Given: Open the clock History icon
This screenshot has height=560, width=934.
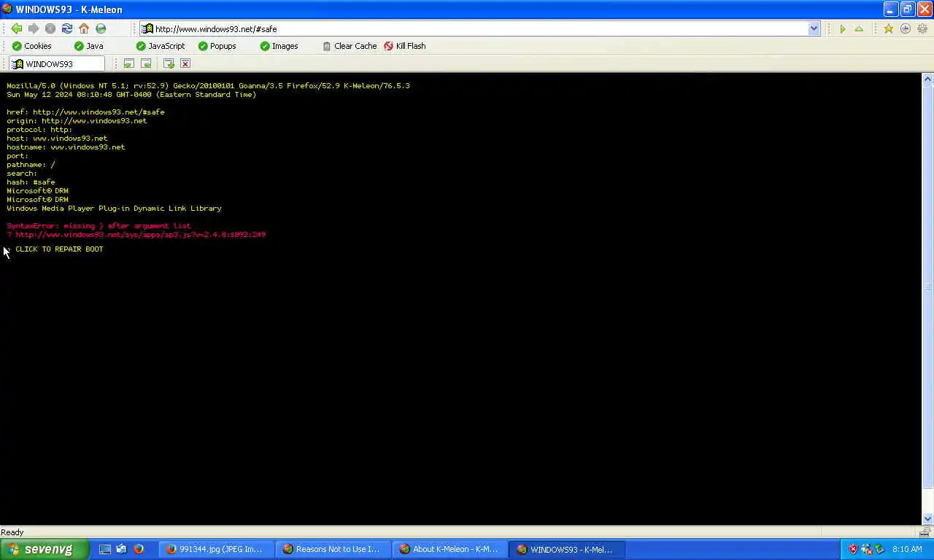Looking at the screenshot, I should 905,28.
